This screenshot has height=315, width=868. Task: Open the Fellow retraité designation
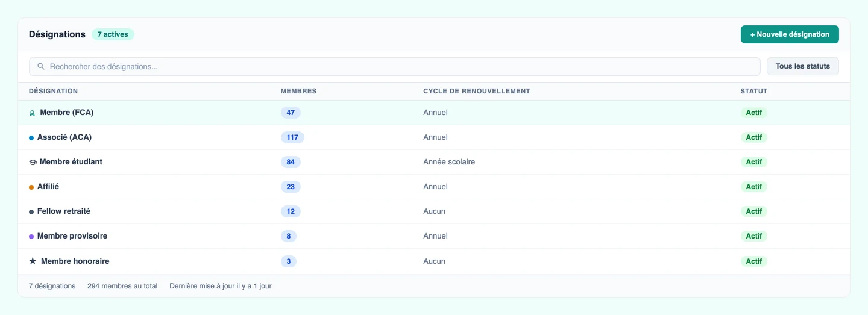[x=64, y=211]
